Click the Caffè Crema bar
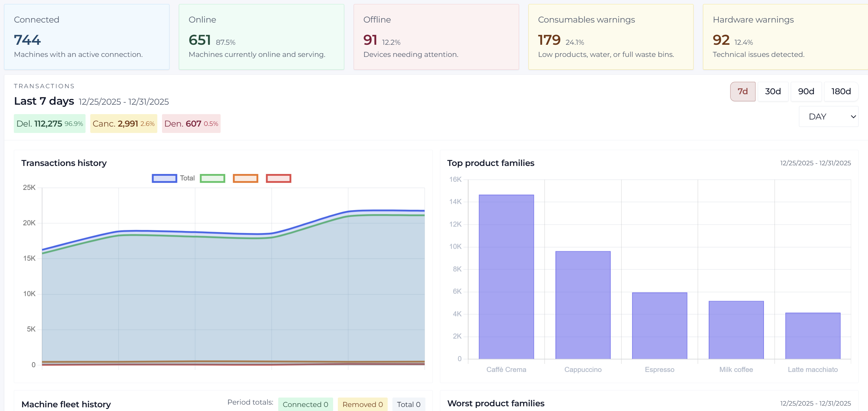The width and height of the screenshot is (868, 411). point(506,276)
